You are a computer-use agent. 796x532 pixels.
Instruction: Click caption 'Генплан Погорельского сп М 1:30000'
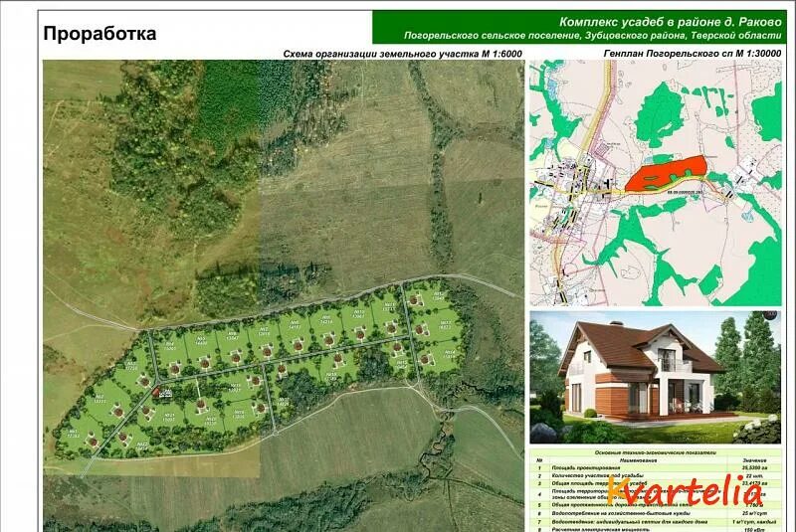pos(693,54)
